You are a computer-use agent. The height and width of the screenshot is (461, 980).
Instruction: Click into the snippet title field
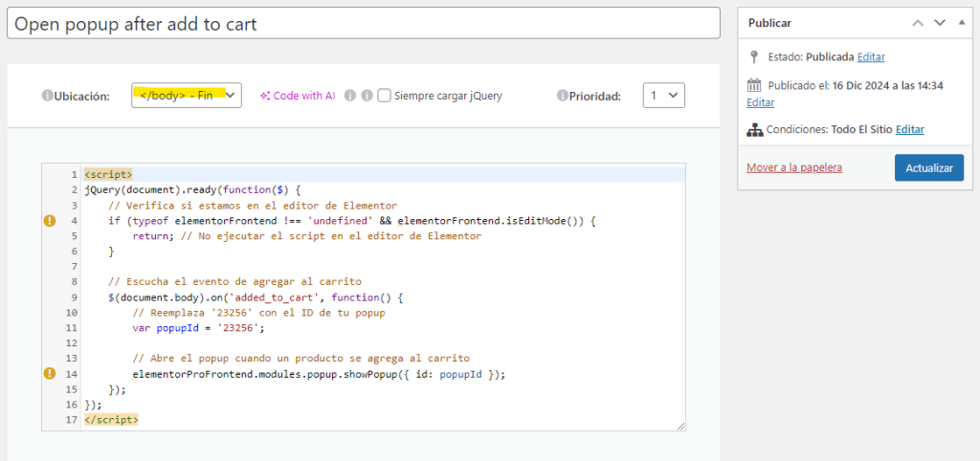click(363, 23)
